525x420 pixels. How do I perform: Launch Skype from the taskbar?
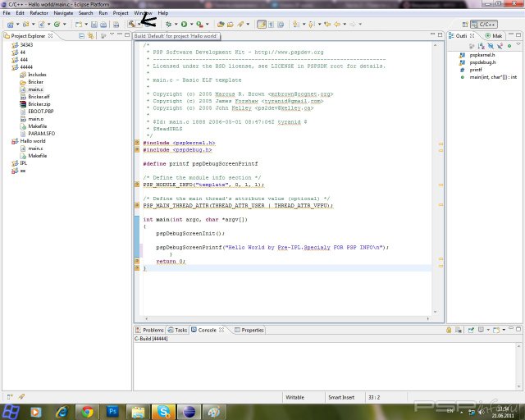click(164, 411)
